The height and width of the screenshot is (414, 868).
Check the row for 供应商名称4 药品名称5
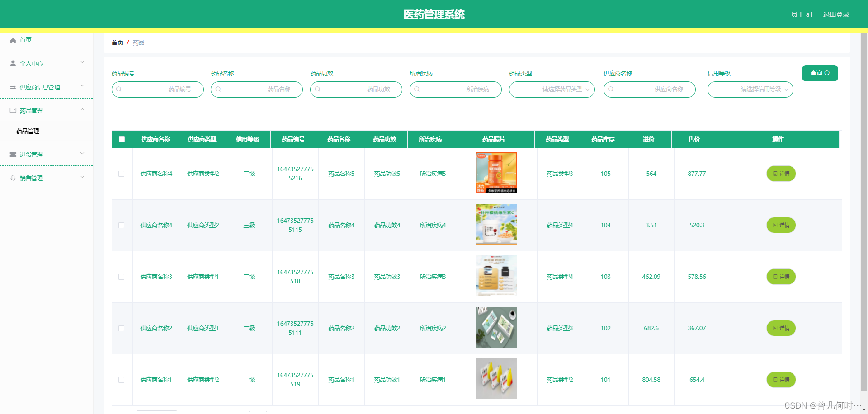point(121,174)
